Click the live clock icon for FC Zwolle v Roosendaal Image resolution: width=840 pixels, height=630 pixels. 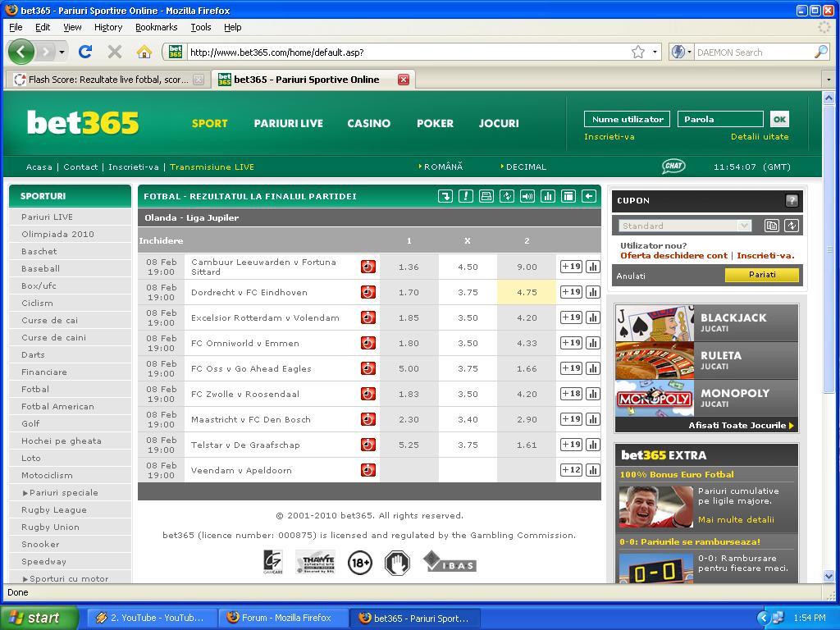[368, 394]
